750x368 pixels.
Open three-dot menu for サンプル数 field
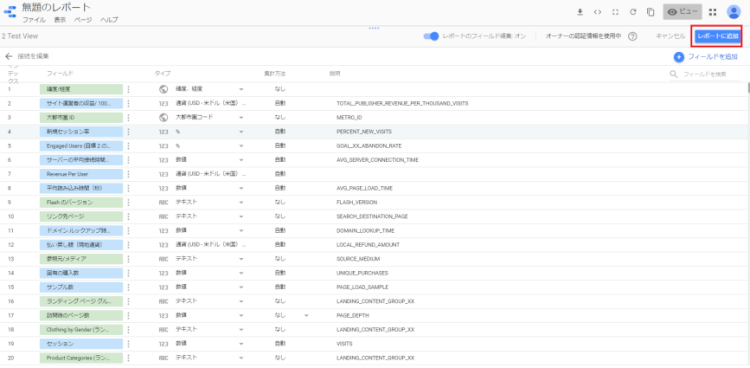128,288
